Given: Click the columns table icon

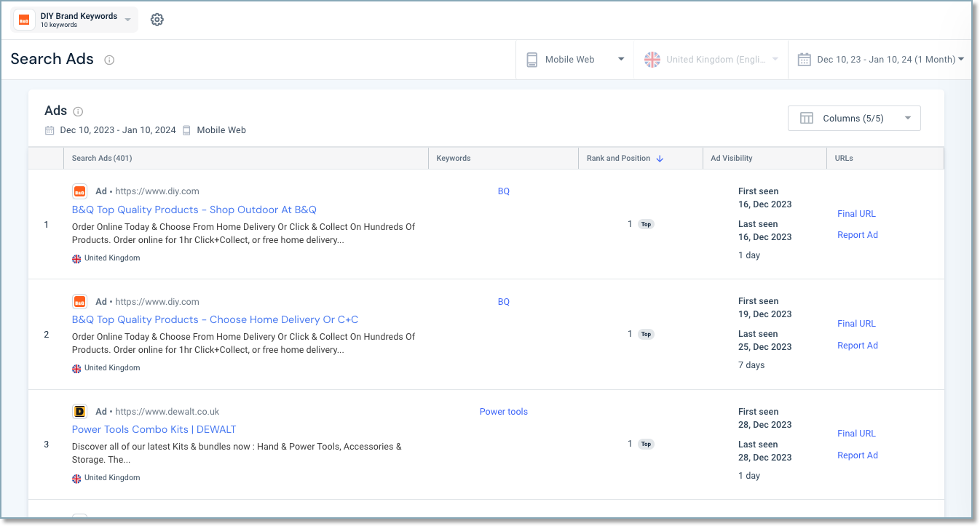Looking at the screenshot, I should [x=807, y=118].
